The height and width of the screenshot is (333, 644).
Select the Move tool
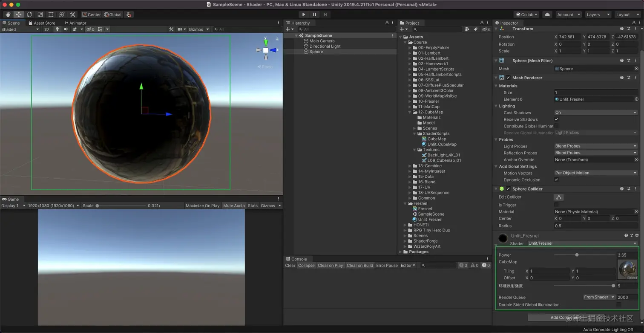19,14
